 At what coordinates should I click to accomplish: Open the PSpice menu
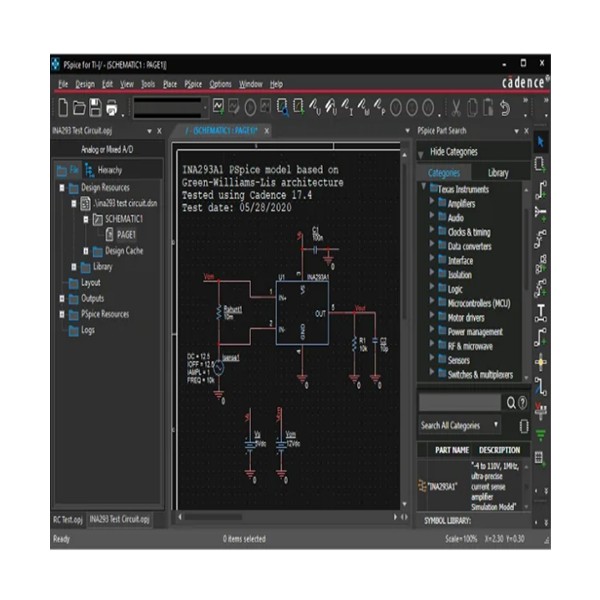point(193,84)
